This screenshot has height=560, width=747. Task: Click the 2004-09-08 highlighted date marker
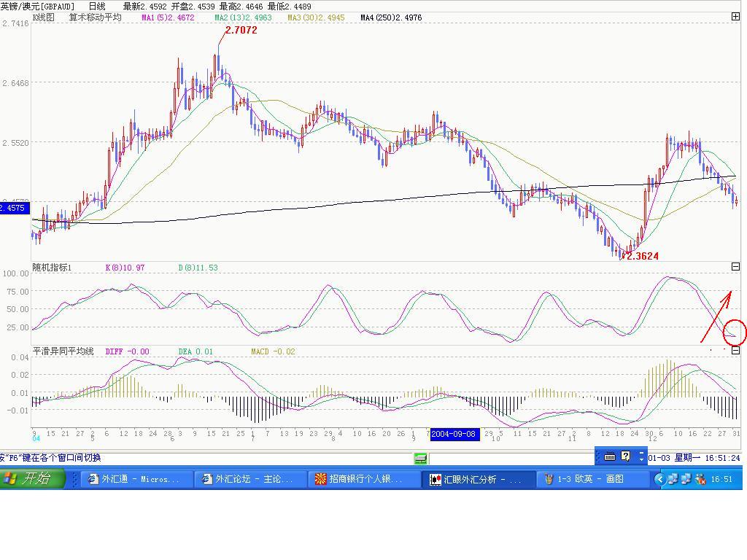tap(454, 434)
